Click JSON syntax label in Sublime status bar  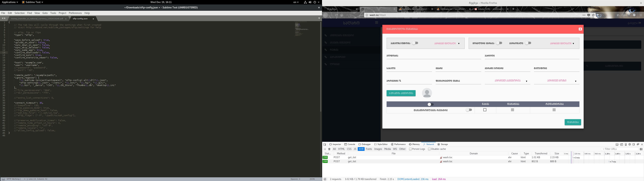[x=312, y=179]
